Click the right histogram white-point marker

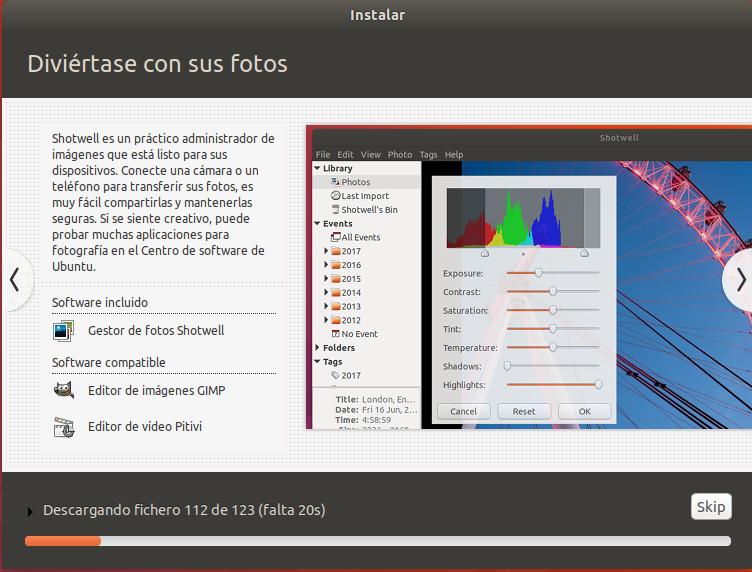pyautogui.click(x=584, y=253)
